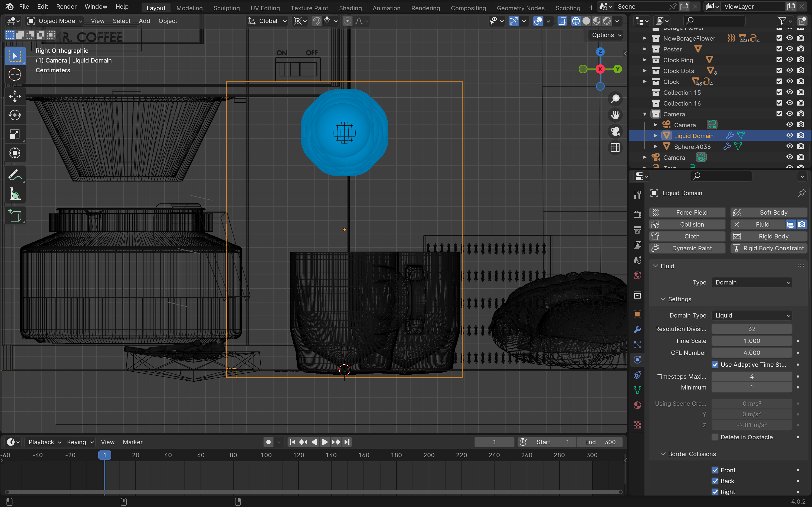Open the timeline Marker menu

click(x=132, y=442)
